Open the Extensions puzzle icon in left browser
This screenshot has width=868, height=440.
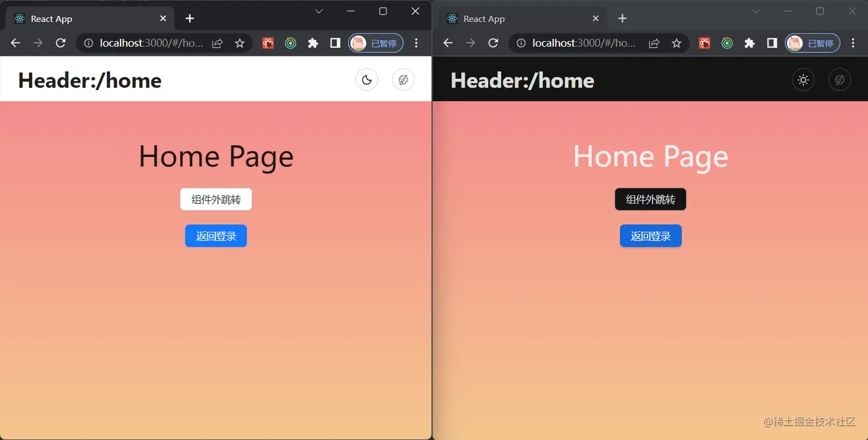tap(313, 43)
